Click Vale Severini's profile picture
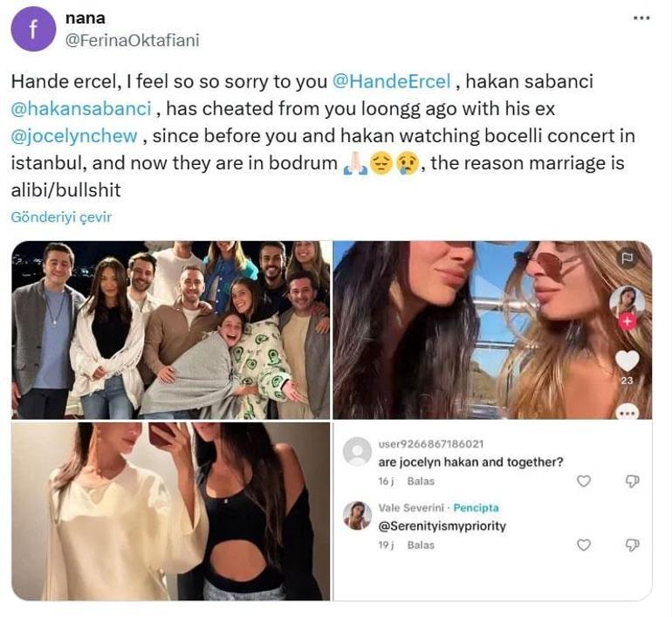This screenshot has width=672, height=617. [x=357, y=516]
